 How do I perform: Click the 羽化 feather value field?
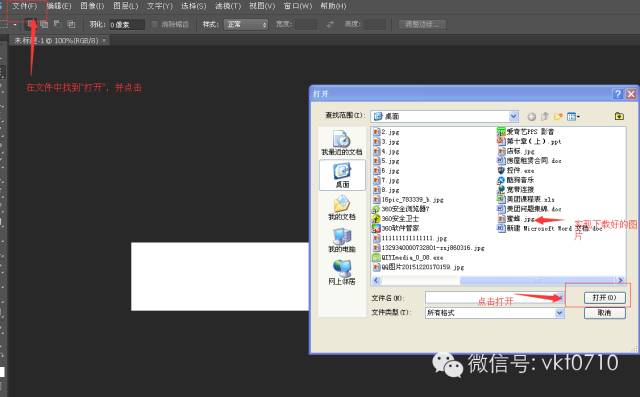pyautogui.click(x=127, y=24)
